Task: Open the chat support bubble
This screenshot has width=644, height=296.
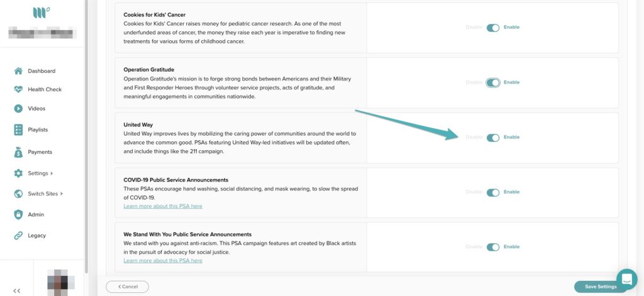Action: 626,279
